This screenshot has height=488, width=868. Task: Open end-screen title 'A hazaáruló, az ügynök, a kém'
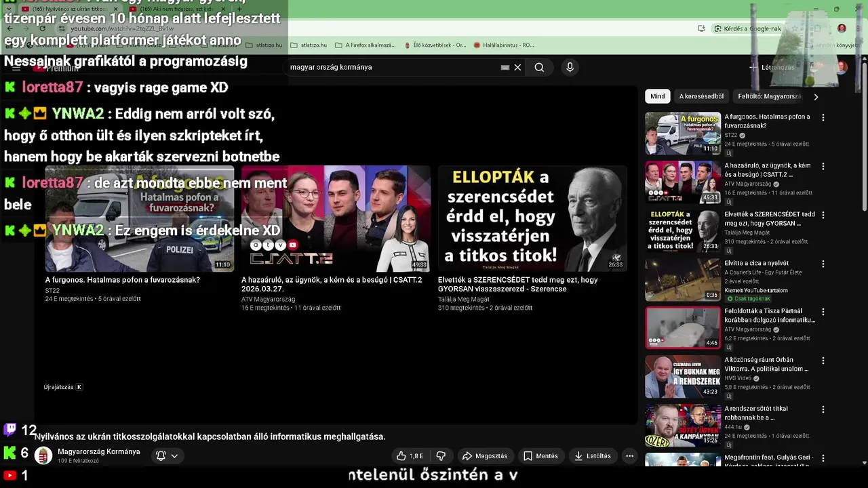[x=332, y=284]
